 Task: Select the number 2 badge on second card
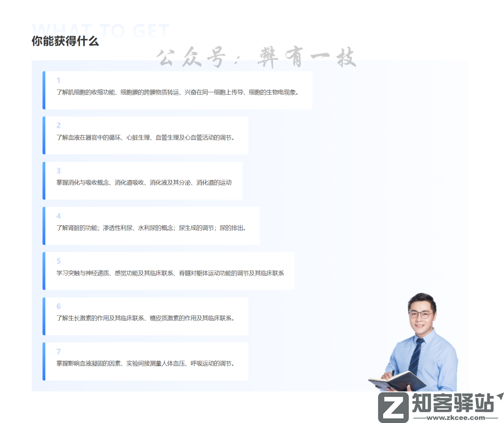pos(58,125)
